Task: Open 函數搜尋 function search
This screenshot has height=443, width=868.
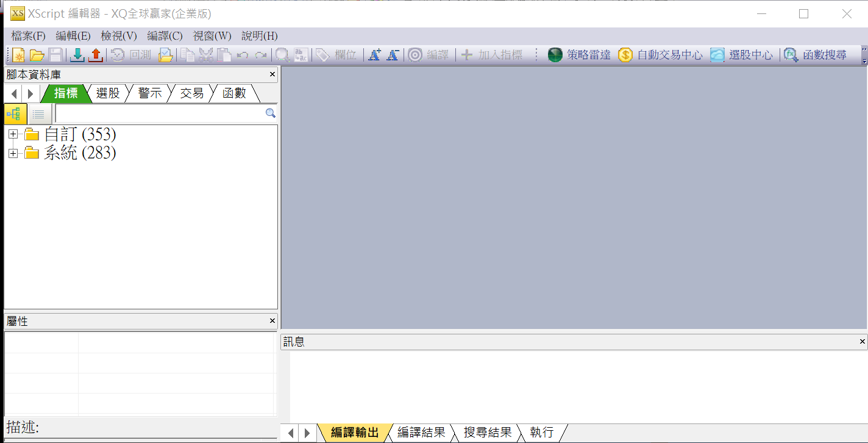Action: point(815,55)
